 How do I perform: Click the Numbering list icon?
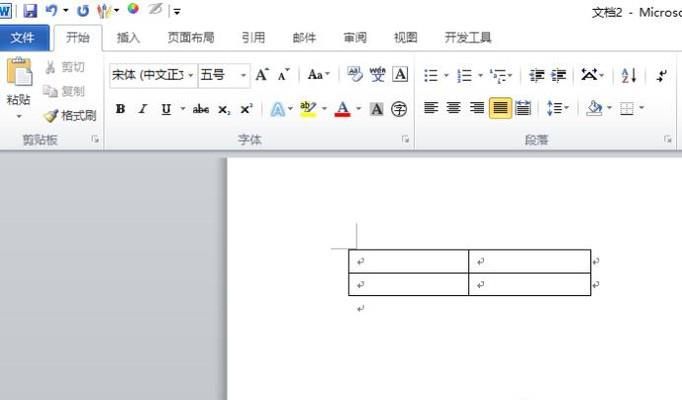[465, 75]
